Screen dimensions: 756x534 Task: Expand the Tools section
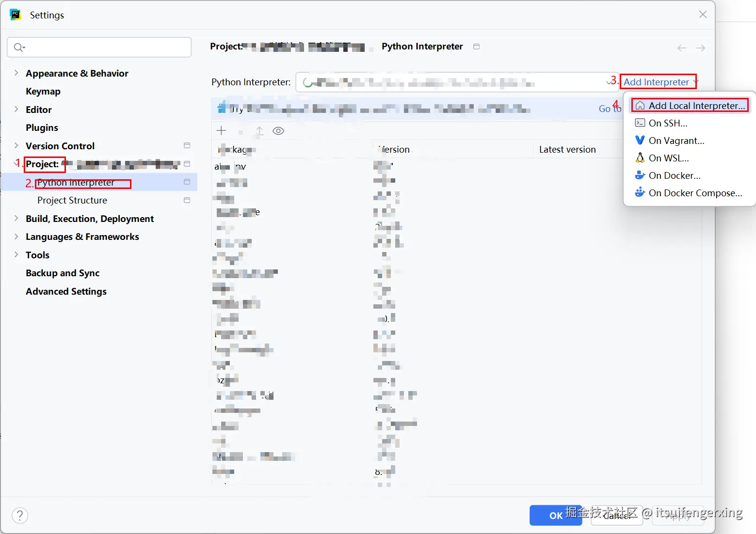coord(16,254)
